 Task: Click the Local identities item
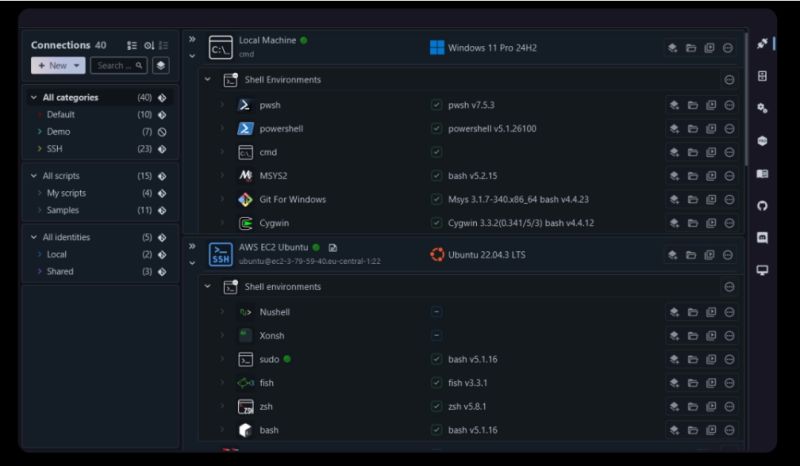pyautogui.click(x=56, y=254)
